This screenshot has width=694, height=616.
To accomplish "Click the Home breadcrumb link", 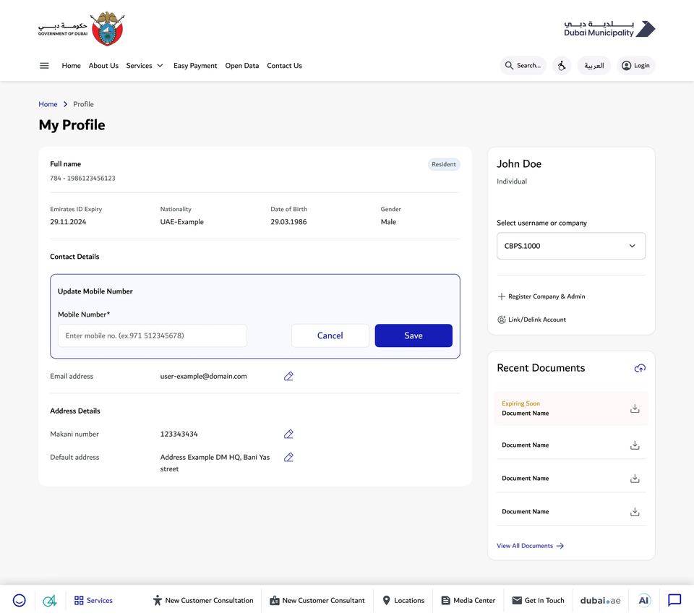I will 48,104.
